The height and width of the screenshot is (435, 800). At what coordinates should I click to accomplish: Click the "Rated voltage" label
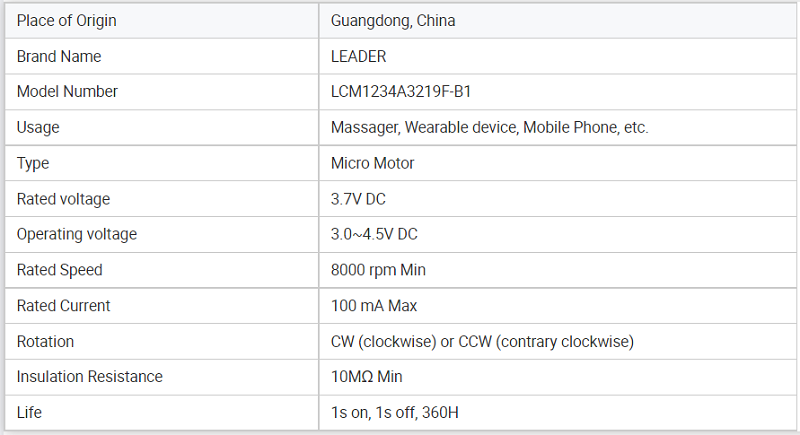point(63,199)
